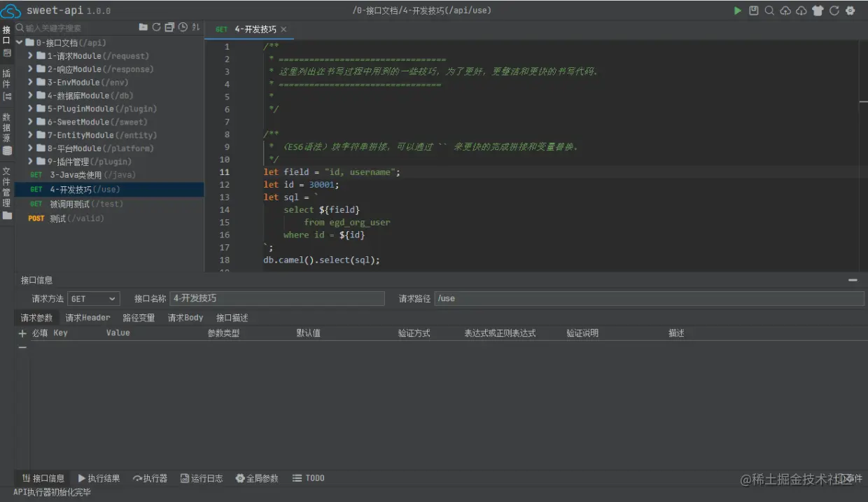Screen dimensions: 868x502
Task: Expand the 1-请求Module folder
Action: click(31, 56)
